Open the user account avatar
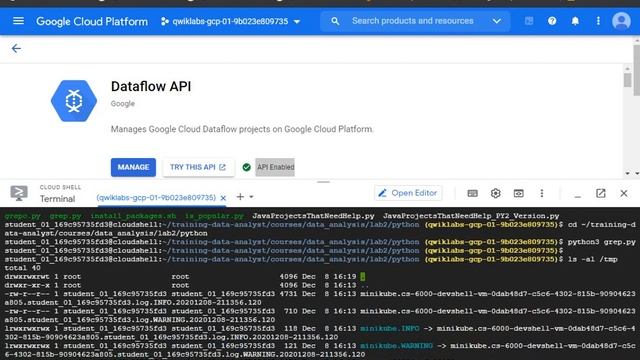Screen dimensions: 640x360 pos(621,21)
